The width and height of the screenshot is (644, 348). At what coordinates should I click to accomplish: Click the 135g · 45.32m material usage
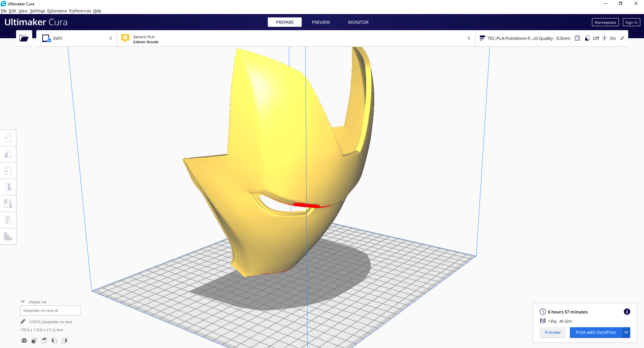click(x=560, y=321)
